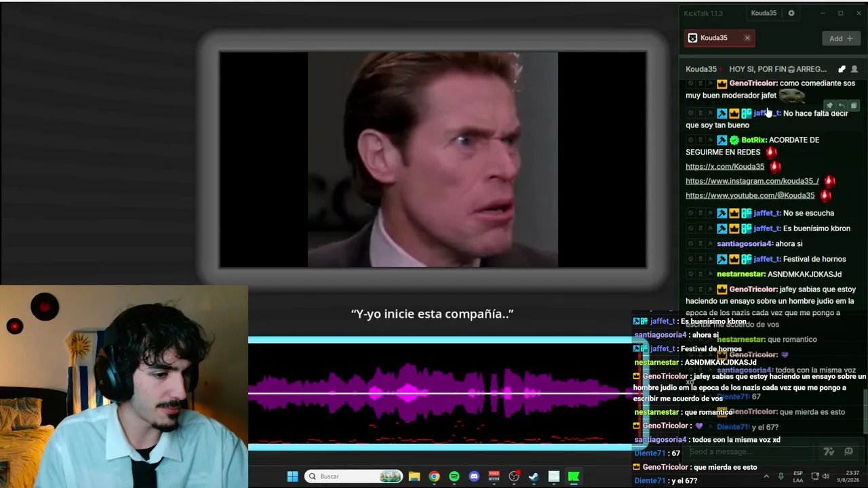
Task: Open KickTalk settings gear
Action: [791, 13]
